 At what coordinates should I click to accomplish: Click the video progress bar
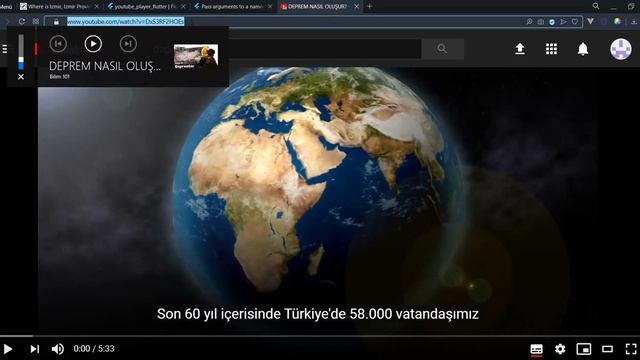320,336
